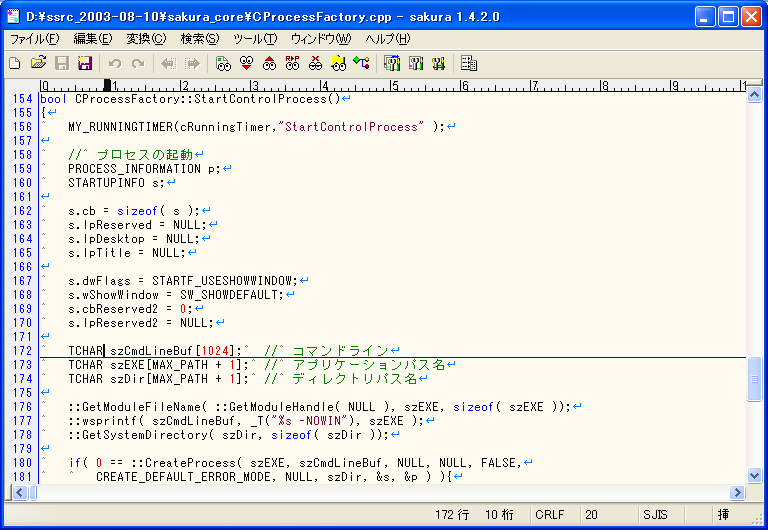
Task: Open the 検索(S) menu
Action: pyautogui.click(x=199, y=39)
